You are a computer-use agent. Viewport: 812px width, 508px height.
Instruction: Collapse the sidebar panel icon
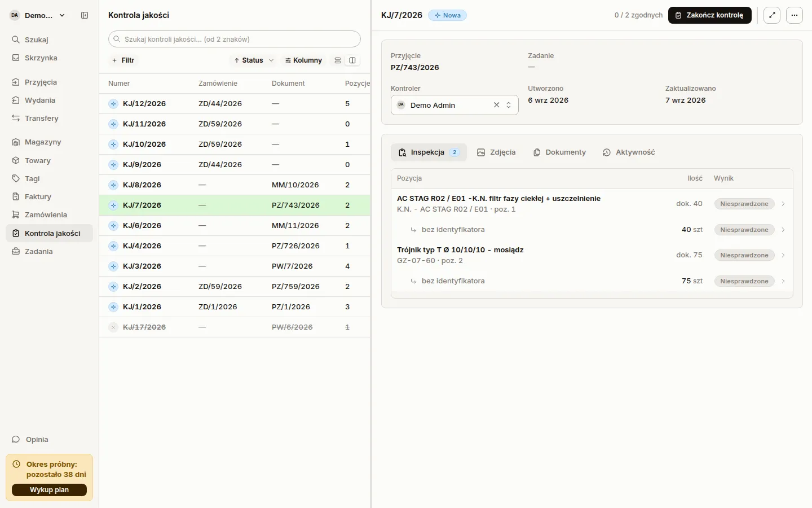pyautogui.click(x=85, y=15)
